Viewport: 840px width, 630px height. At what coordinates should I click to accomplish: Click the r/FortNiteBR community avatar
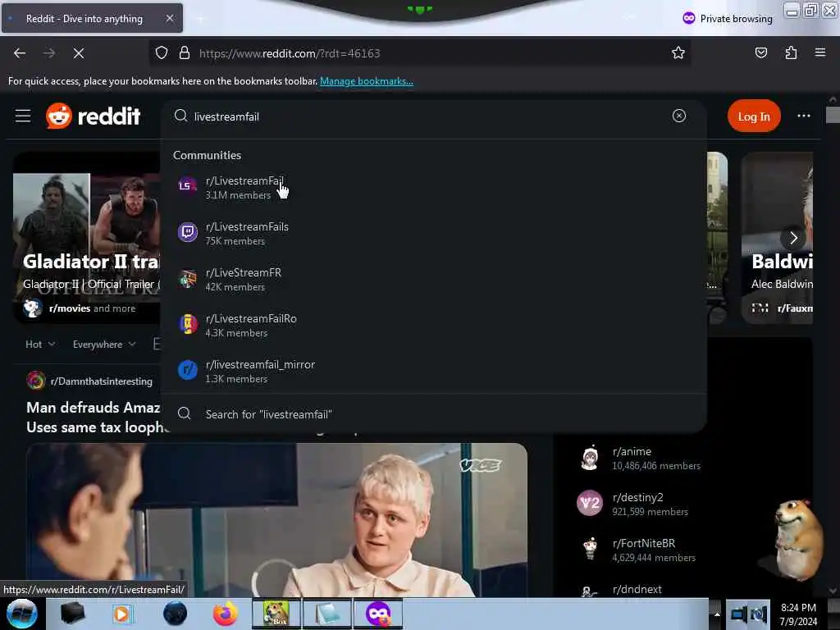(x=590, y=549)
